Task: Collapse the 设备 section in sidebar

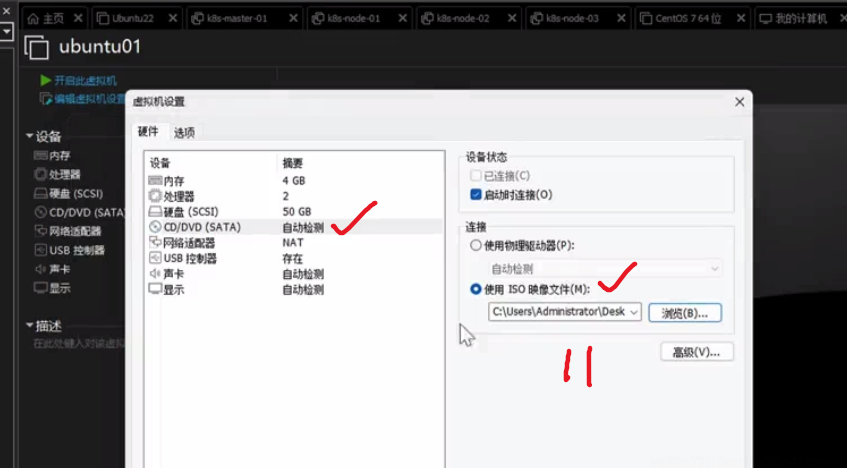Action: click(30, 137)
